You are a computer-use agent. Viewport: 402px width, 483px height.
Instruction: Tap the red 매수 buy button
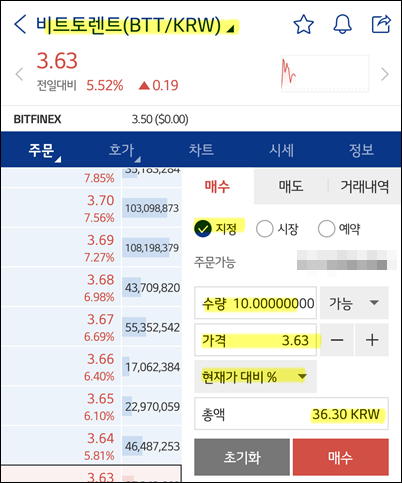pyautogui.click(x=341, y=457)
